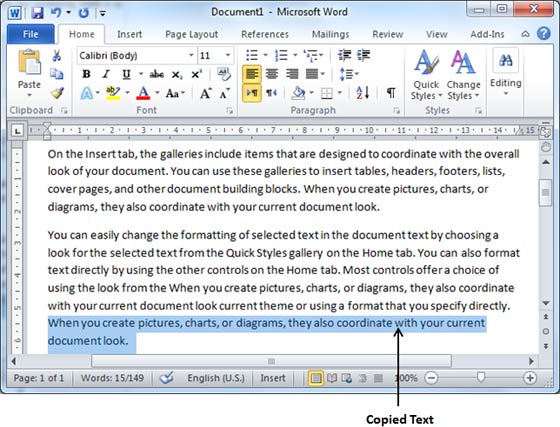This screenshot has height=427, width=560.
Task: Center align the paragraph text
Action: tap(272, 74)
